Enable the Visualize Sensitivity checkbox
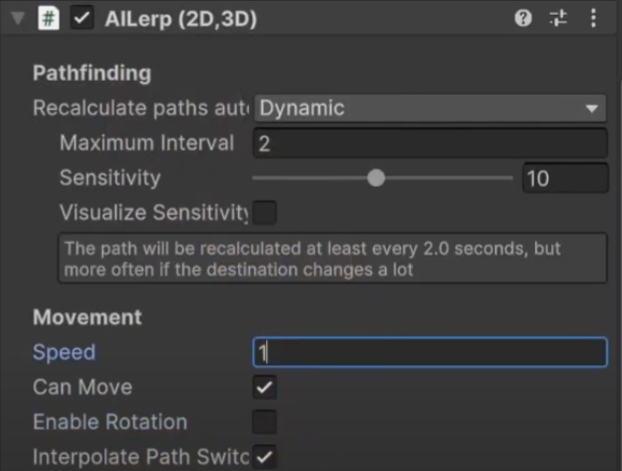Screen dimensions: 622x471 coord(265,212)
